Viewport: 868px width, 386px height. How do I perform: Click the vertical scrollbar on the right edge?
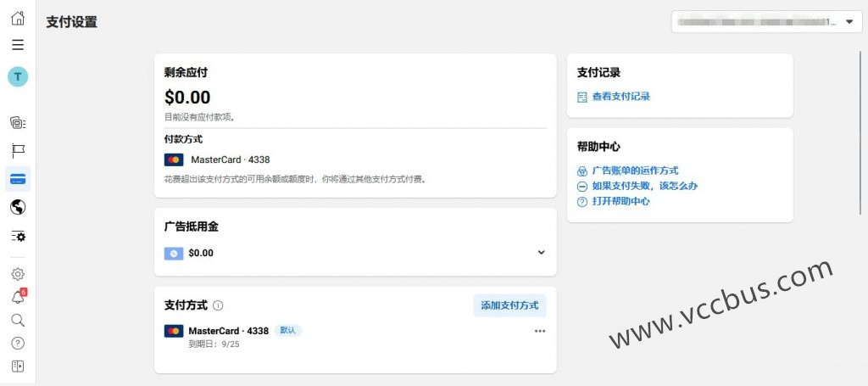[x=861, y=127]
